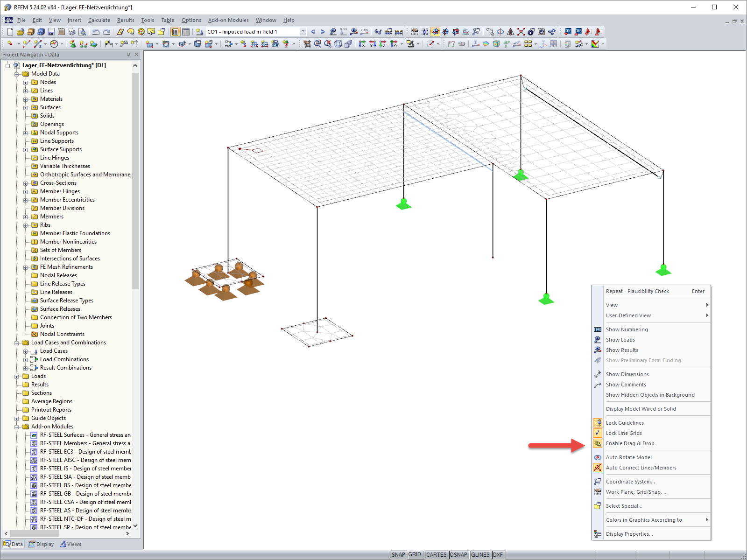Click the view in Z direction icon
Screen dimensions: 747x560
383,44
